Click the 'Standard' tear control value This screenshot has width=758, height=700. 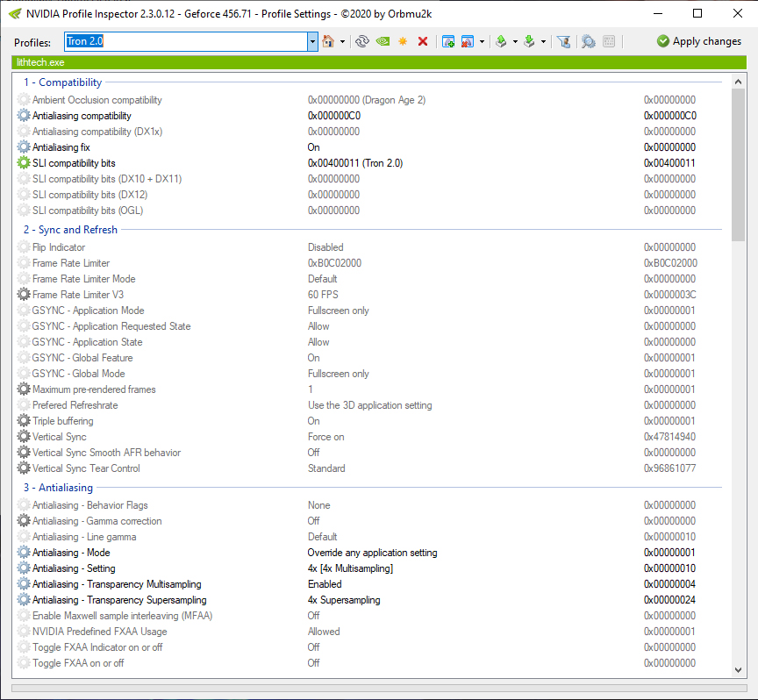click(326, 468)
